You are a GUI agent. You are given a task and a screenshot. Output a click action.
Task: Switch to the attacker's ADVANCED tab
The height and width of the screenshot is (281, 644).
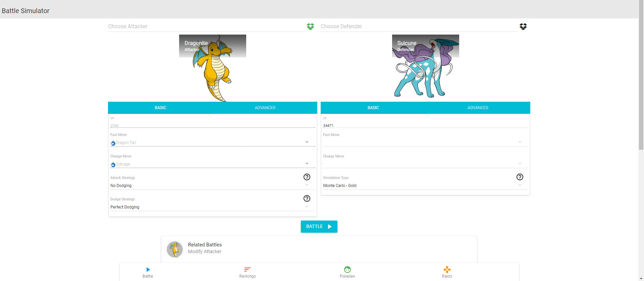click(265, 108)
